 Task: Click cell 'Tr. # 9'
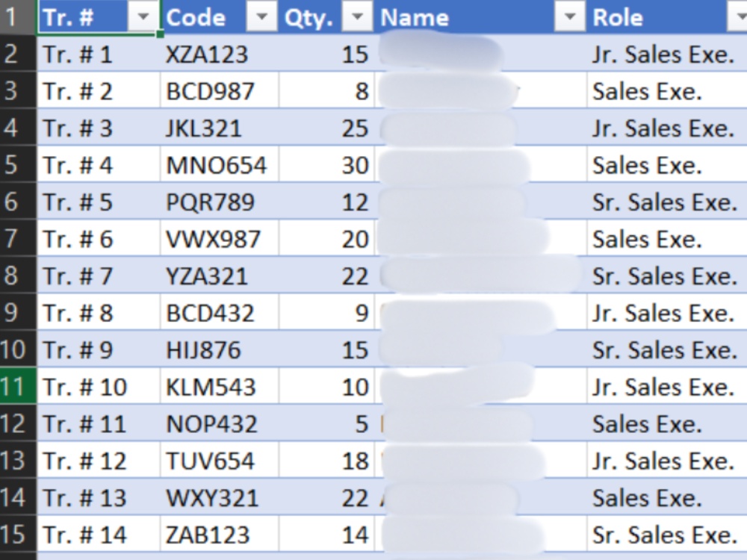(99, 349)
